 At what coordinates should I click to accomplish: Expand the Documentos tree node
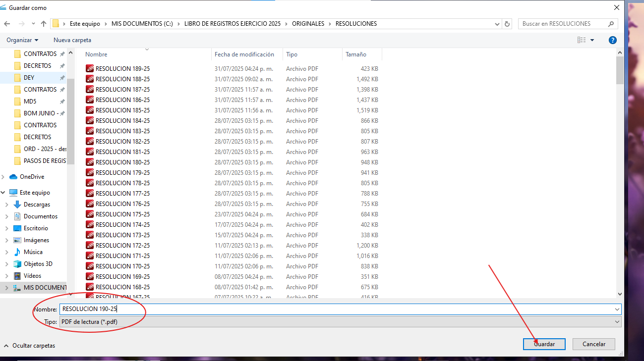(6, 216)
